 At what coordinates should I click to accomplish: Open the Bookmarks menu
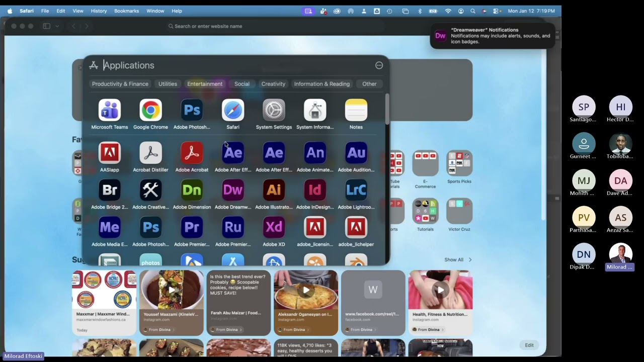point(126,11)
